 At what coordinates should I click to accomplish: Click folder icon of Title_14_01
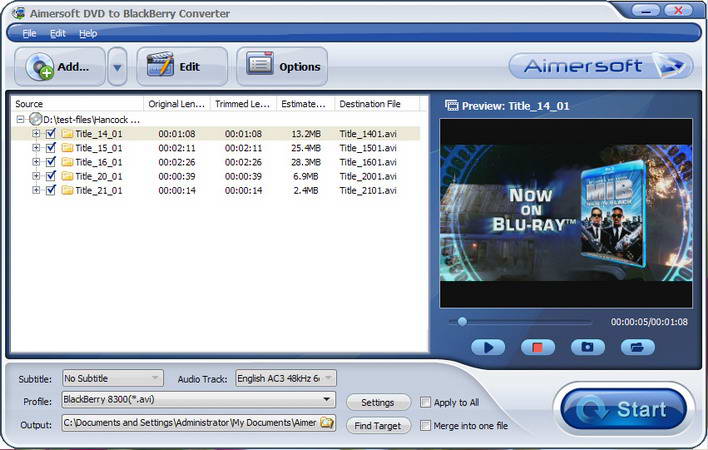[67, 134]
